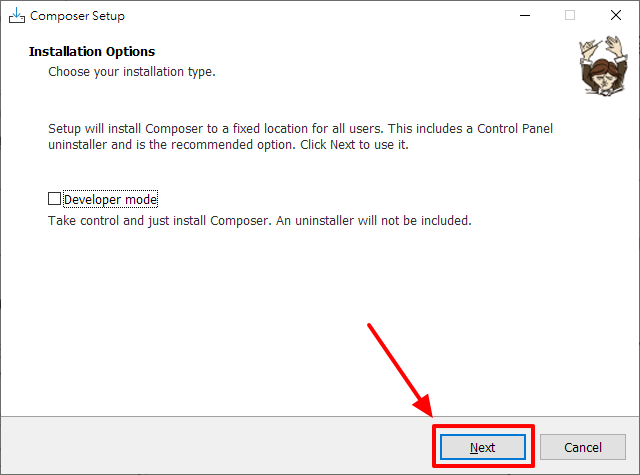Image resolution: width=640 pixels, height=475 pixels.
Task: Close the Composer Setup window
Action: [616, 16]
